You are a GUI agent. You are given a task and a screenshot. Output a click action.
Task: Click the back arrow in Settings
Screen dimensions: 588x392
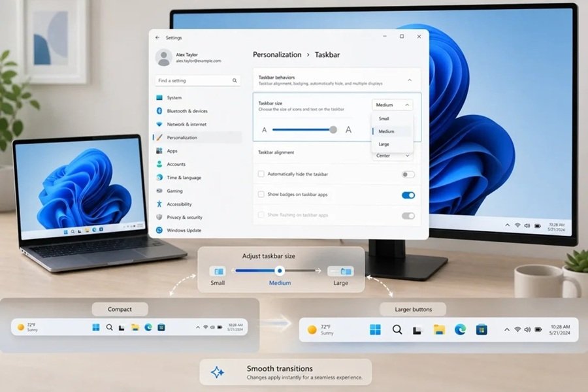click(157, 37)
